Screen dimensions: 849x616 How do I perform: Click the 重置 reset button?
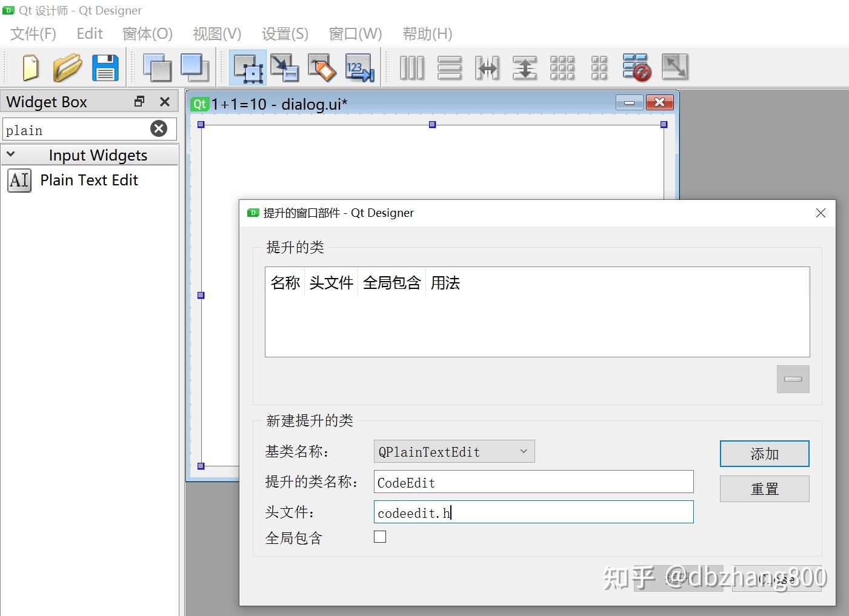(x=764, y=489)
